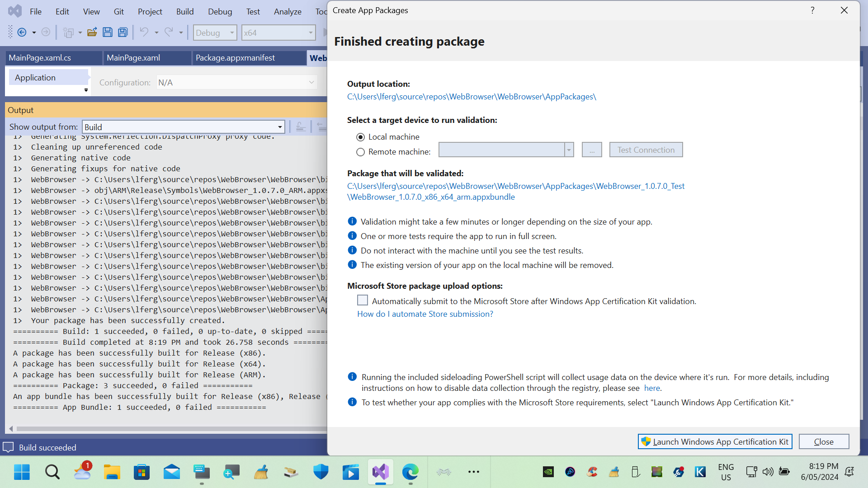Open the How do I automate Store submission link

(425, 314)
